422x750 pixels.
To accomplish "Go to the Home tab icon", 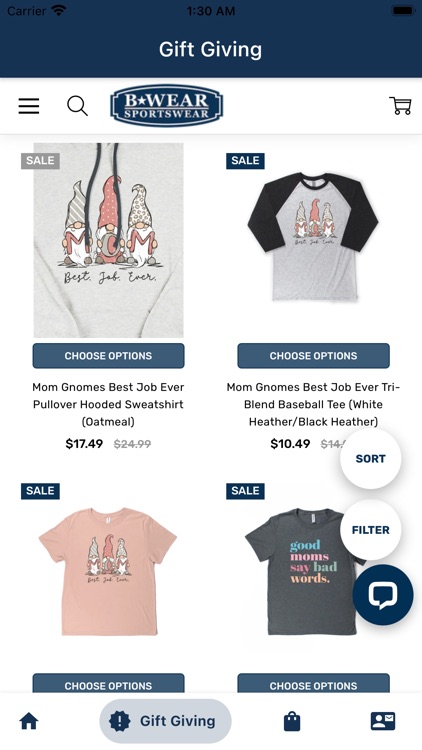I will tap(29, 721).
